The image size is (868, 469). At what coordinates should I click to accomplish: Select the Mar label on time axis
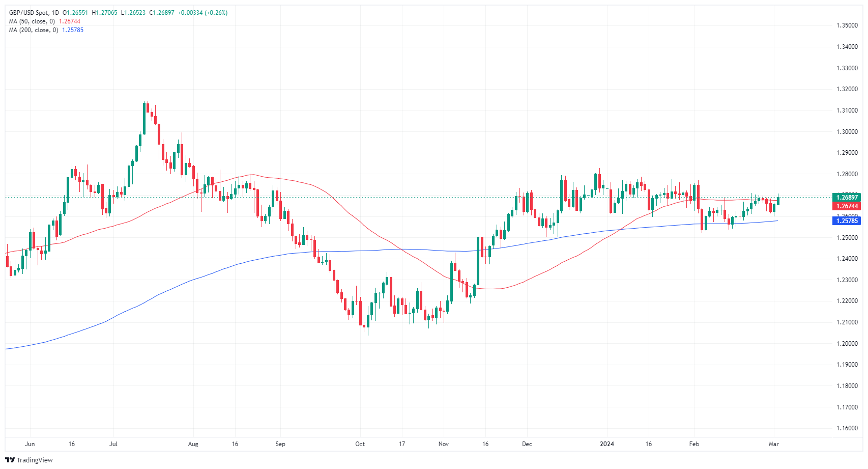[773, 444]
